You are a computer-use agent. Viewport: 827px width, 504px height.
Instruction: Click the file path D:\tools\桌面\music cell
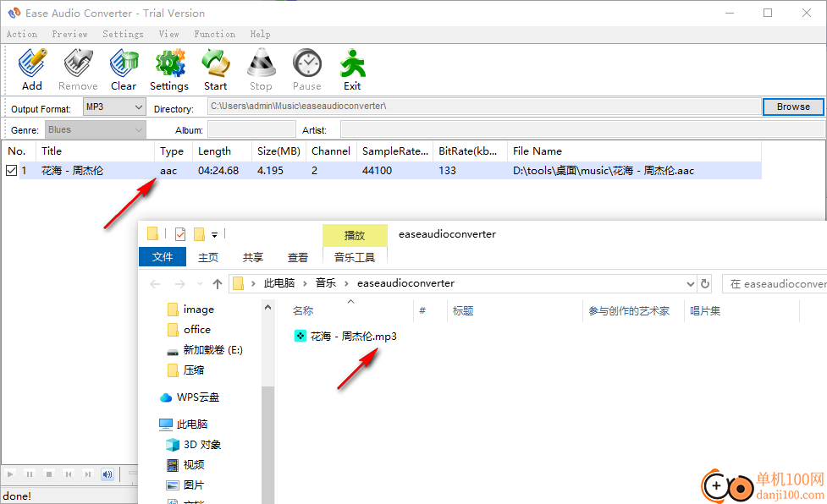pyautogui.click(x=604, y=171)
